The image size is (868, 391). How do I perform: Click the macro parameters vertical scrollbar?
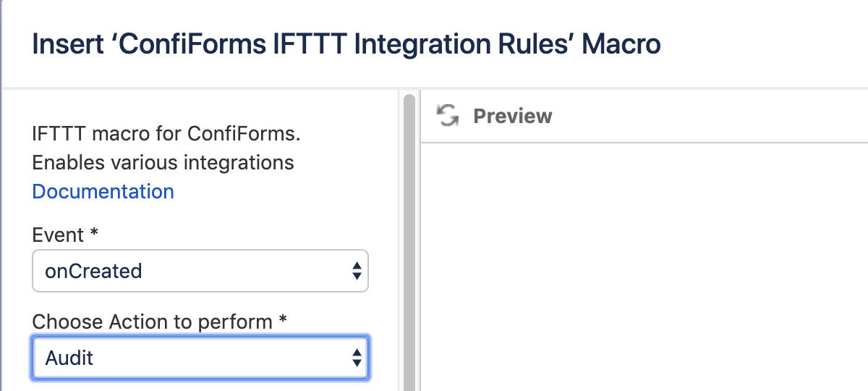point(409,239)
